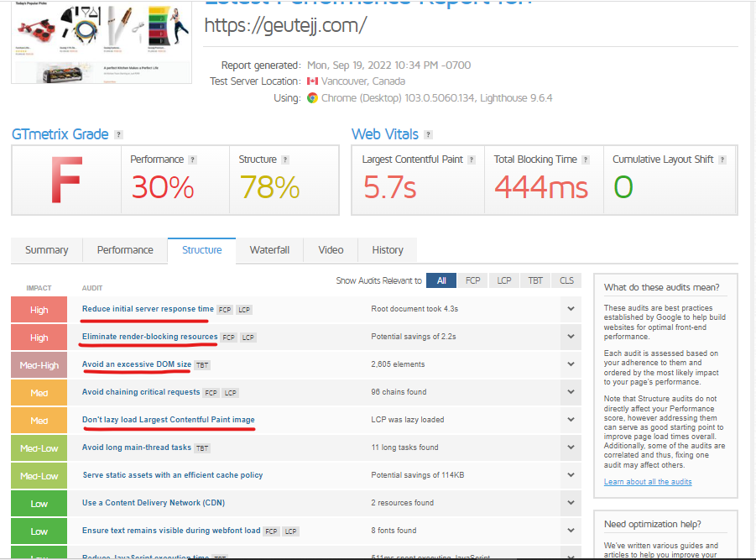This screenshot has width=756, height=560.
Task: Click FCP tag on chaining critical requests audit
Action: point(211,393)
